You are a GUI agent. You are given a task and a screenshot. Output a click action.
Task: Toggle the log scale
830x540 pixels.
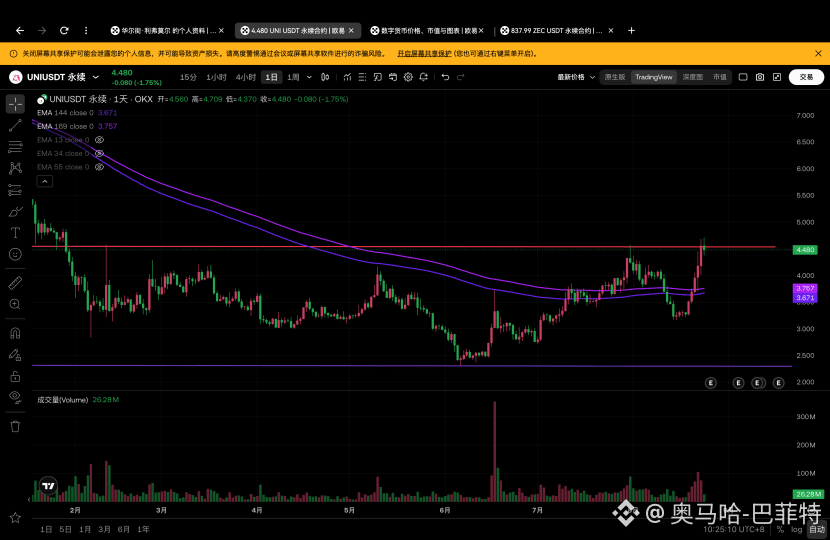[797, 529]
